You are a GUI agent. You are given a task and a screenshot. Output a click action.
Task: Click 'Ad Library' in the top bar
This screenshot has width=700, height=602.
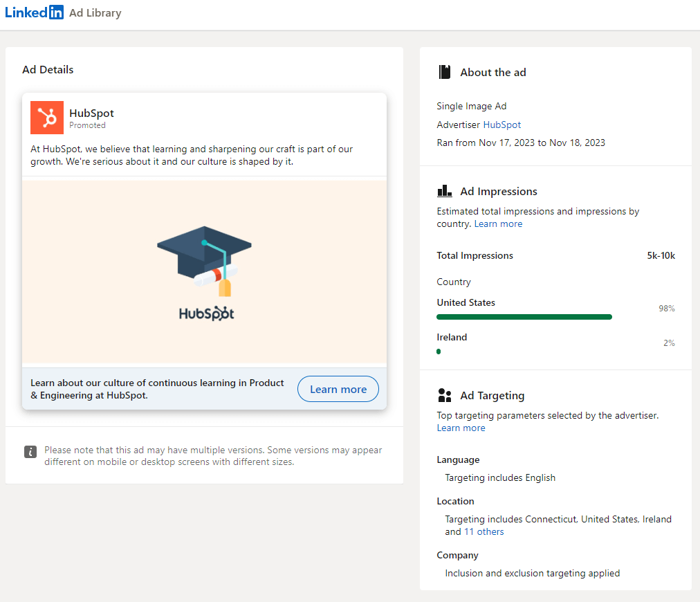pyautogui.click(x=95, y=12)
